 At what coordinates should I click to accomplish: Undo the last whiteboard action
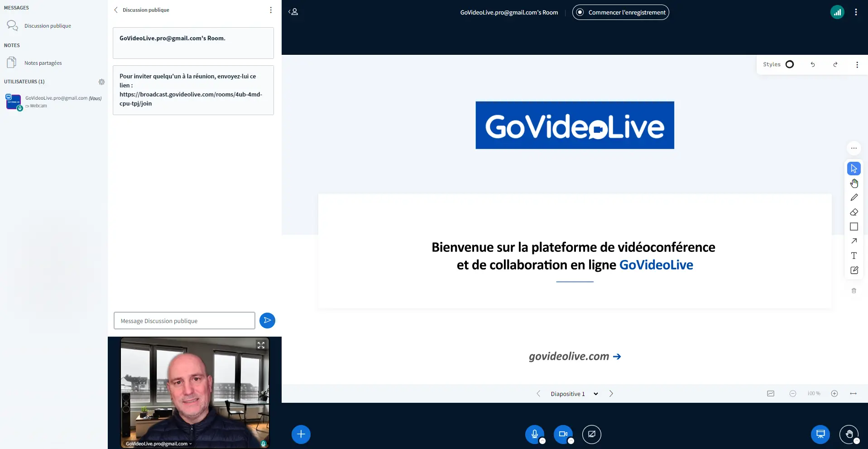pos(812,64)
